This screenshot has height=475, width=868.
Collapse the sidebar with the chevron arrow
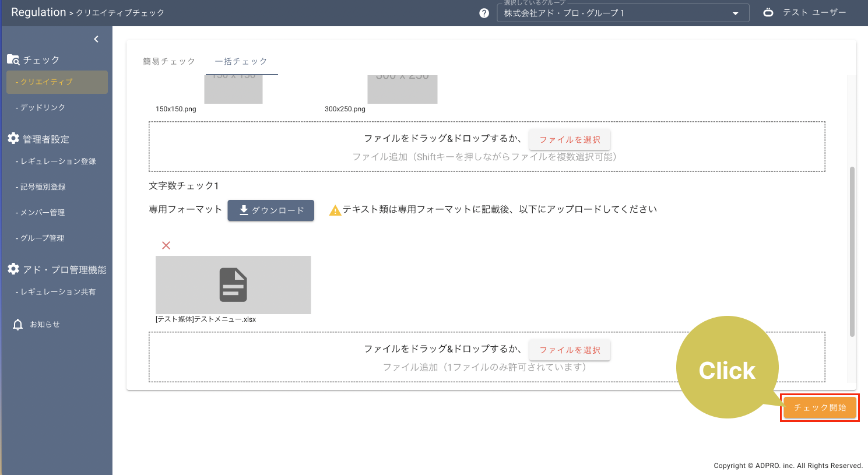click(96, 39)
